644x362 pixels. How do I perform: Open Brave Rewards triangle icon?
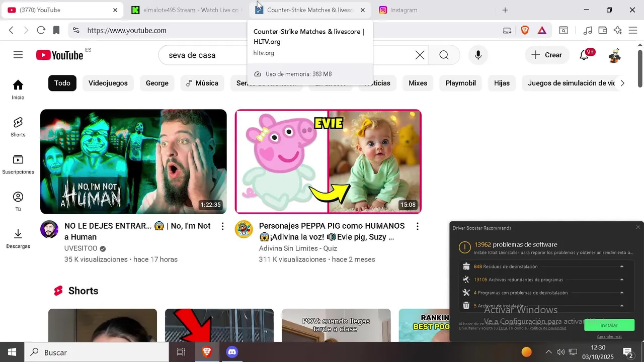542,30
